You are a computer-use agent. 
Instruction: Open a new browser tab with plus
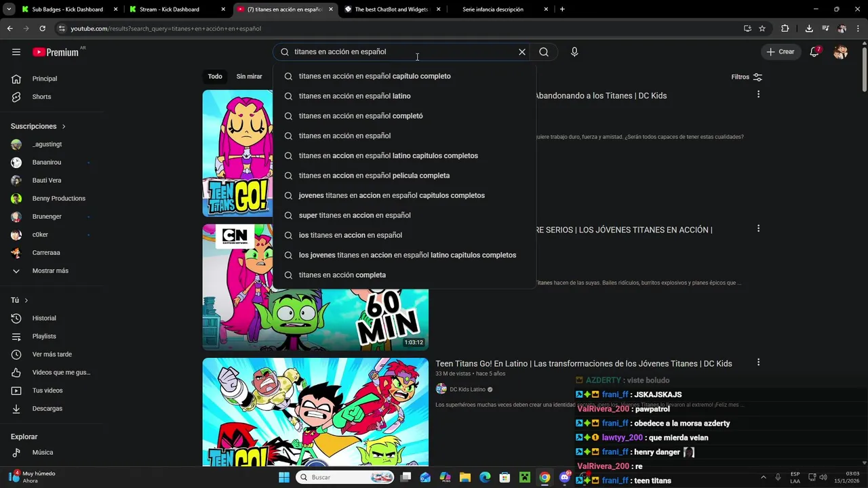[x=562, y=9]
